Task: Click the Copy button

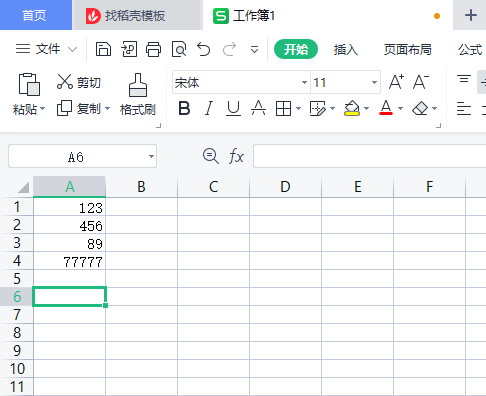Action: point(79,108)
